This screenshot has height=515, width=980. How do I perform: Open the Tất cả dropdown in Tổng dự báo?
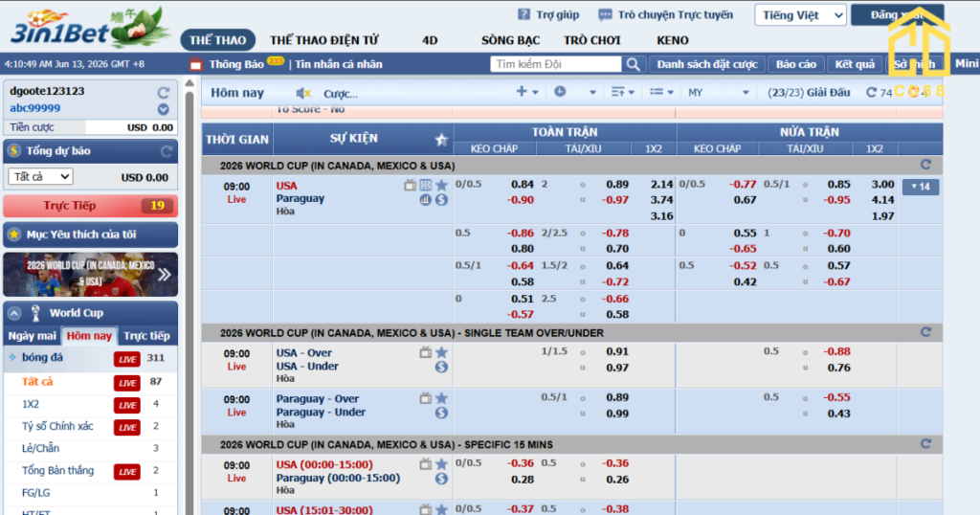coord(40,177)
